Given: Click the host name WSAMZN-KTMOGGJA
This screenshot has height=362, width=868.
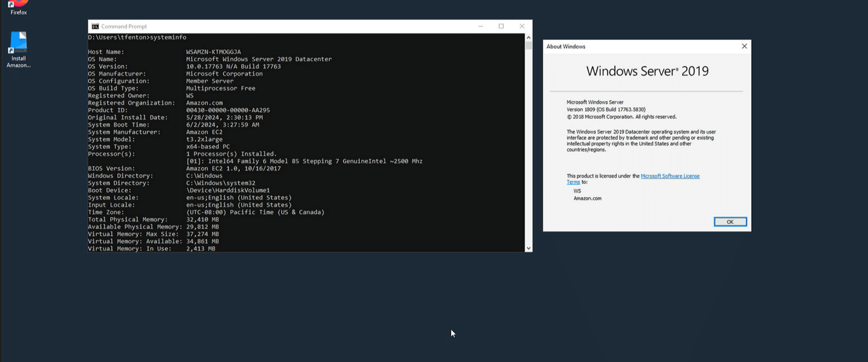Looking at the screenshot, I should coord(213,52).
